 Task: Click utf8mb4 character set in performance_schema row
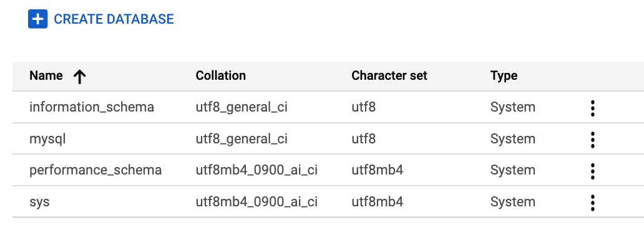[x=377, y=171]
